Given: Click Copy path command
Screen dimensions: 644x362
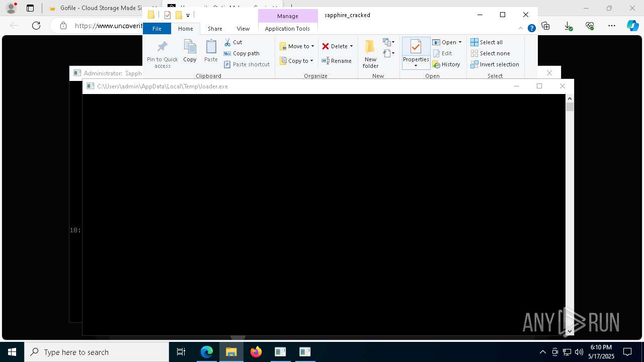Looking at the screenshot, I should coord(242,53).
